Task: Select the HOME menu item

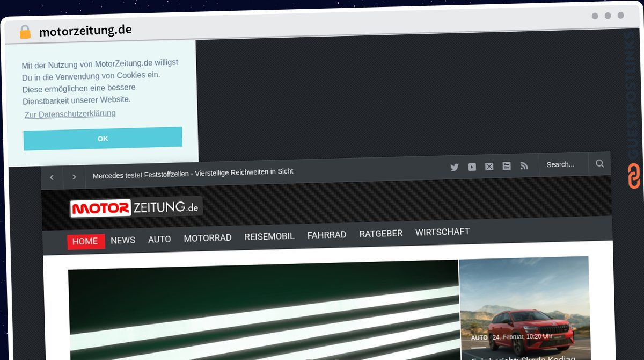Action: click(85, 241)
